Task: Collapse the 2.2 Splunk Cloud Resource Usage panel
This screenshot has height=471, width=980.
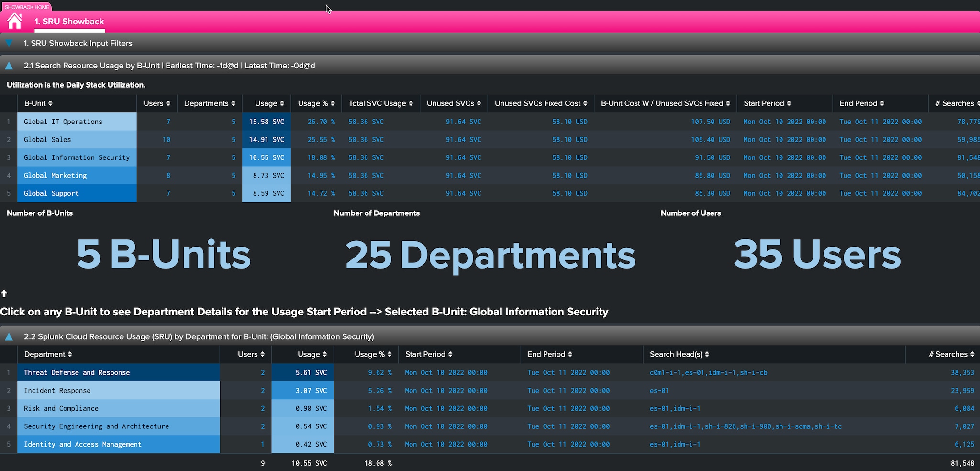Action: 9,336
